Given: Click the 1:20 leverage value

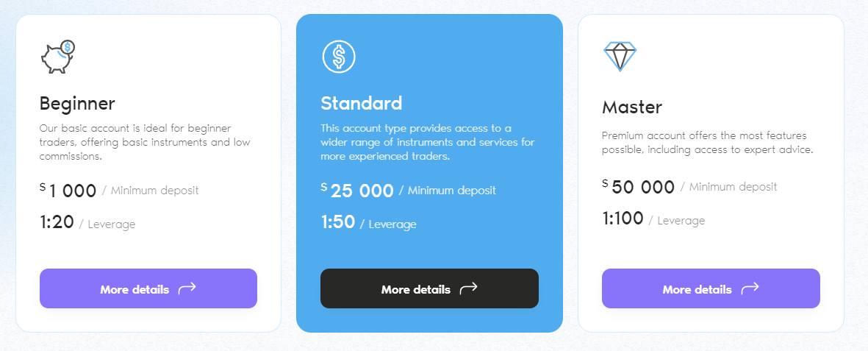Looking at the screenshot, I should (57, 221).
